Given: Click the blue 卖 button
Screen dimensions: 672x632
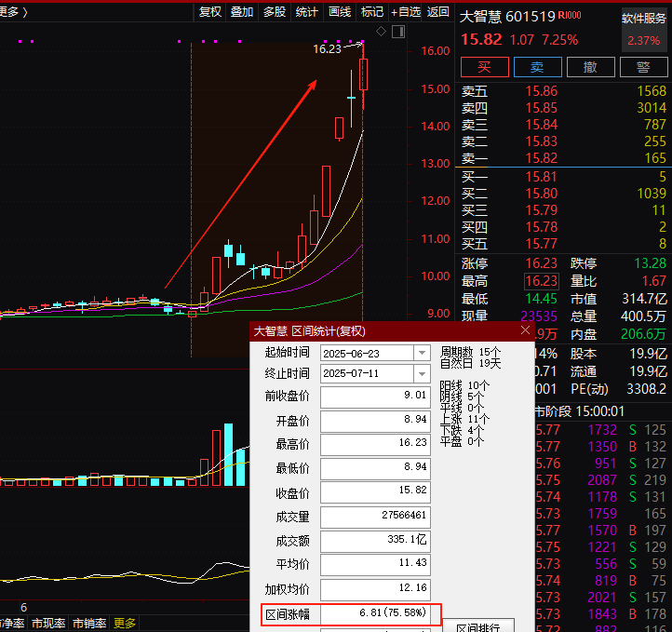Looking at the screenshot, I should point(537,67).
